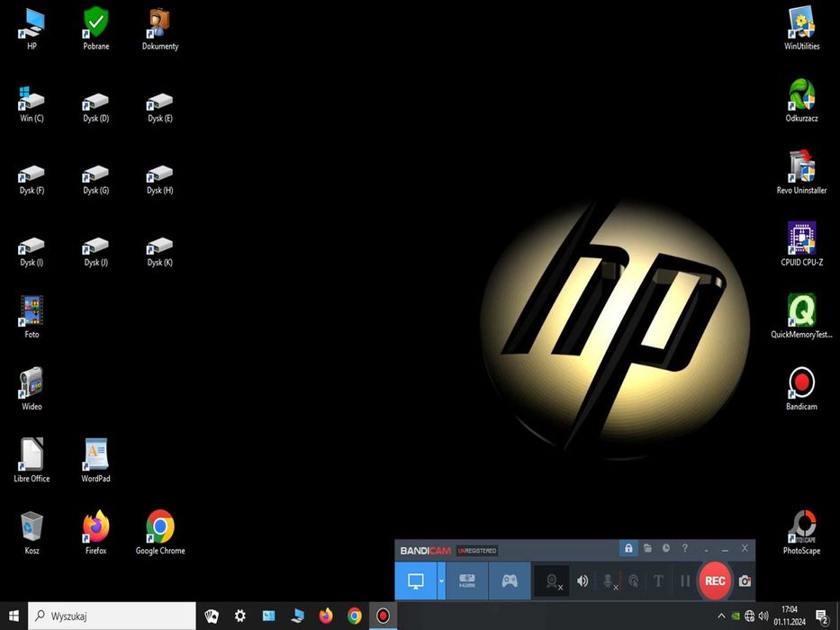Click the NVIDIA tray icon
Image resolution: width=840 pixels, height=630 pixels.
736,616
